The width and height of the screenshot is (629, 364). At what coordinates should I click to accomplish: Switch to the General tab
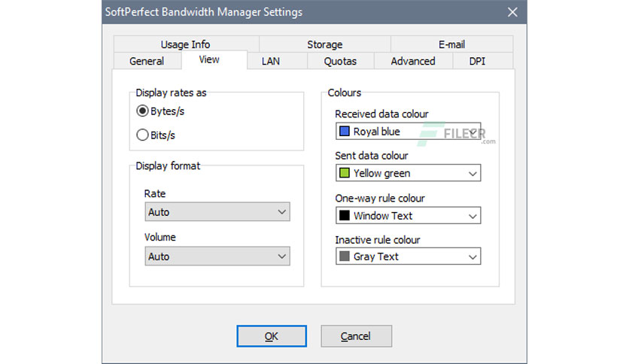point(147,61)
